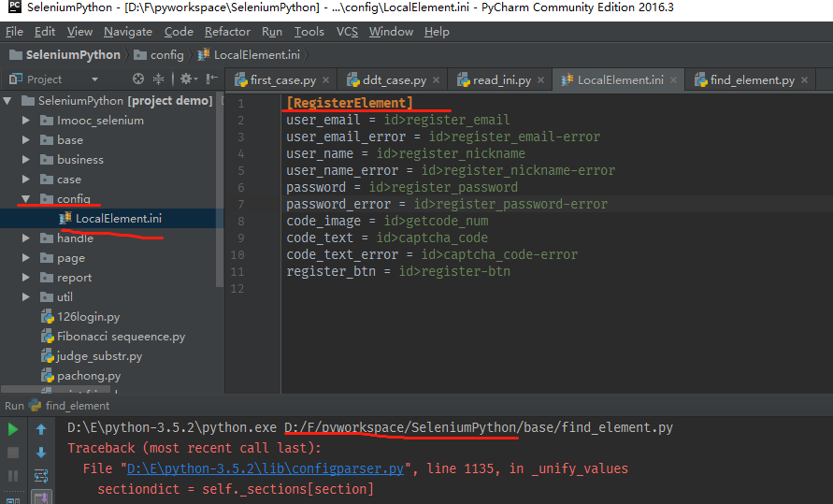Click the pause output icon
Viewport: 833px width, 504px height.
point(13,475)
